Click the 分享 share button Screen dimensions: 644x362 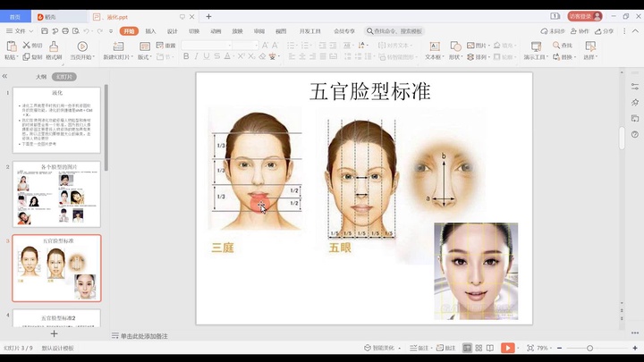[604, 31]
